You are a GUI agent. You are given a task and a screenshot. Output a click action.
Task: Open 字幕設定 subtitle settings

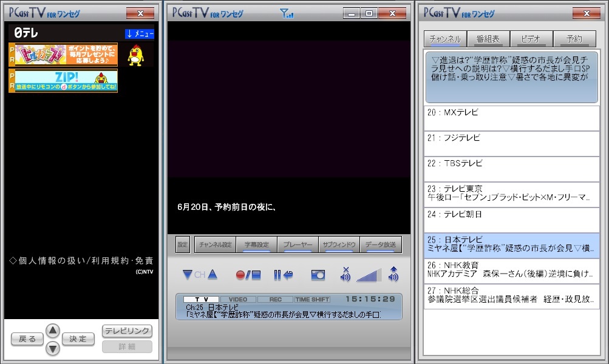tap(257, 244)
